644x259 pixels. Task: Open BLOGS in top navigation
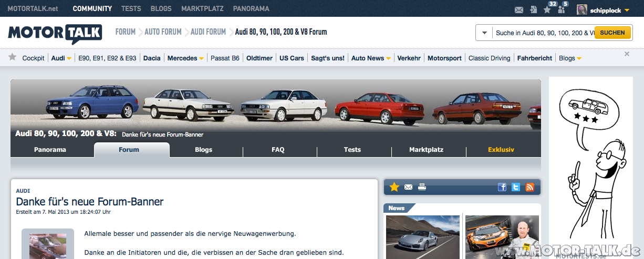(x=161, y=9)
